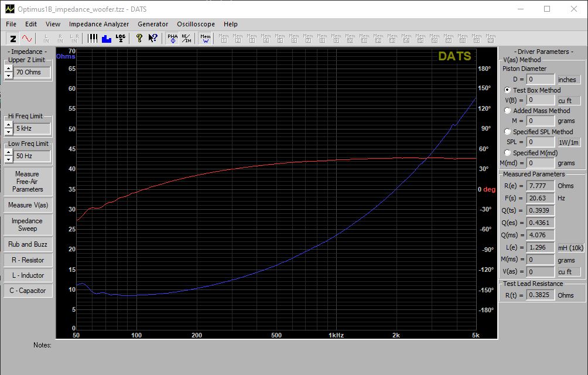Select the Mem 1 memory slot icon

tap(224, 38)
